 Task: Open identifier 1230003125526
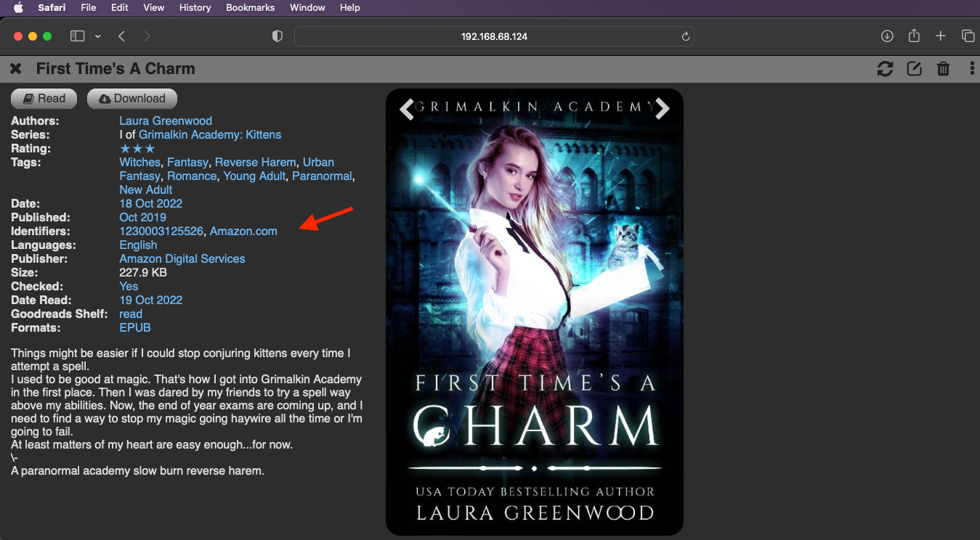click(161, 232)
